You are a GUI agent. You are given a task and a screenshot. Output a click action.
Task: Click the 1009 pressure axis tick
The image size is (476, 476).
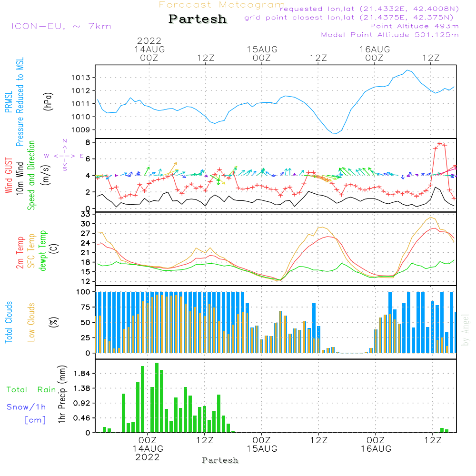coord(81,130)
